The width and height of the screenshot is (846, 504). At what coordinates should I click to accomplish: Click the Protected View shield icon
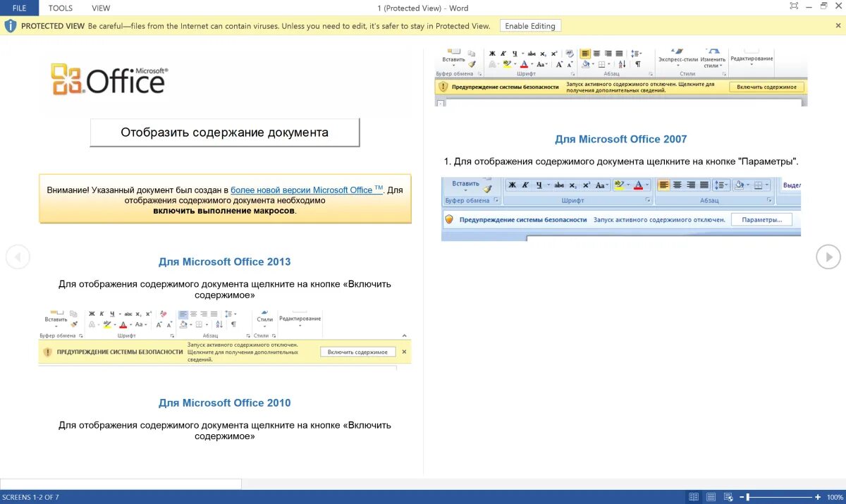10,26
